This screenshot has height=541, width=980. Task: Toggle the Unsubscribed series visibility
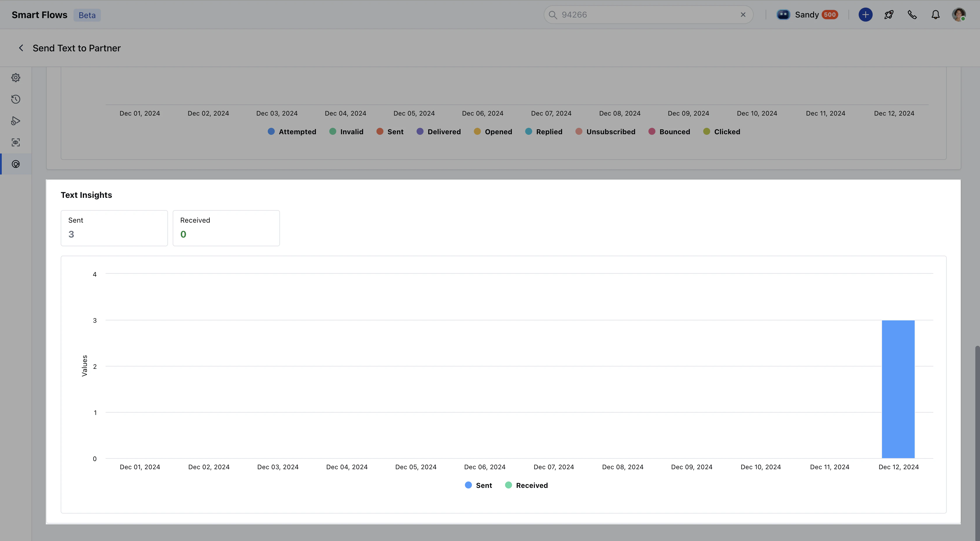606,131
